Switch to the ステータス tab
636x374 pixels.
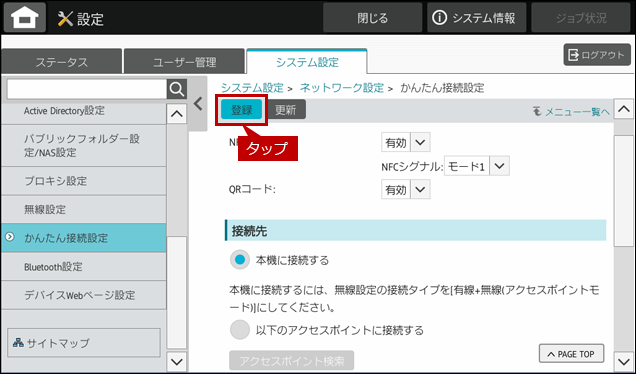point(61,62)
